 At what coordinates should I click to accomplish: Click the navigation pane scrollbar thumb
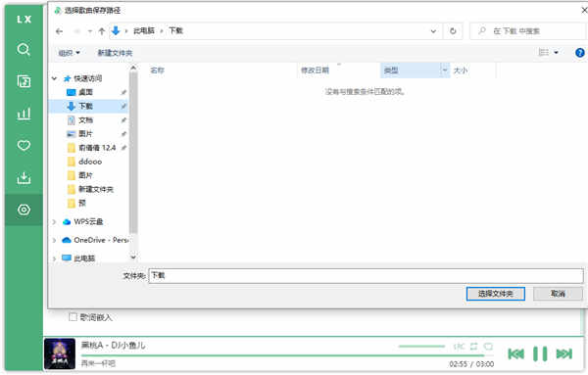132,153
